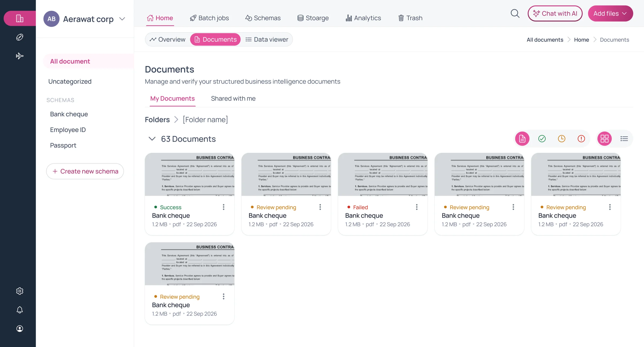
Task: Open Trash
Action: tap(410, 18)
